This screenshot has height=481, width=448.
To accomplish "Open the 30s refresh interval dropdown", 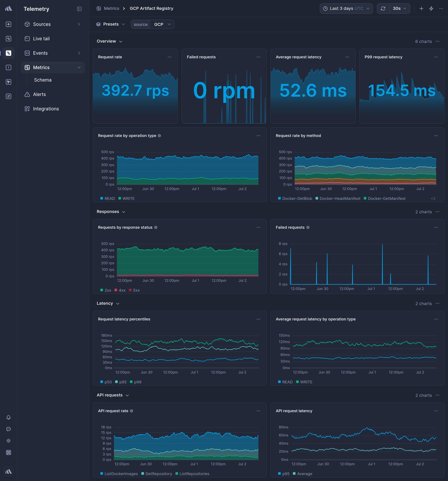I will pos(400,8).
